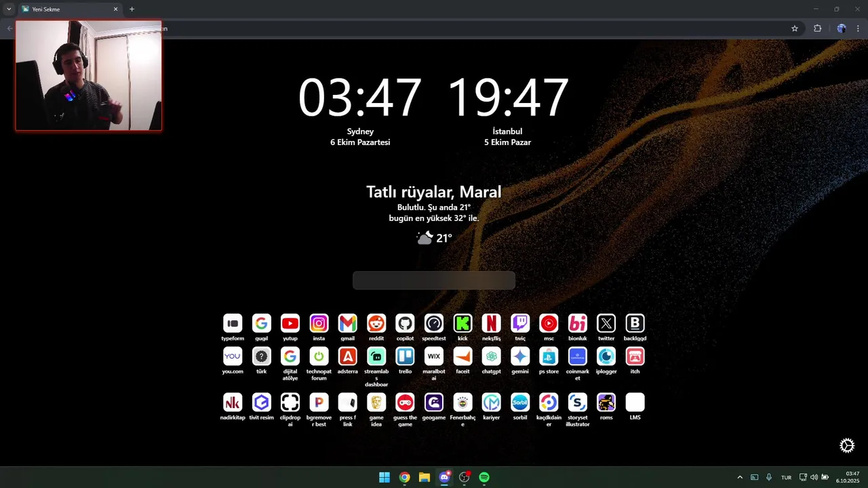
Task: Open the Fenerbahçe shortcut
Action: [462, 402]
